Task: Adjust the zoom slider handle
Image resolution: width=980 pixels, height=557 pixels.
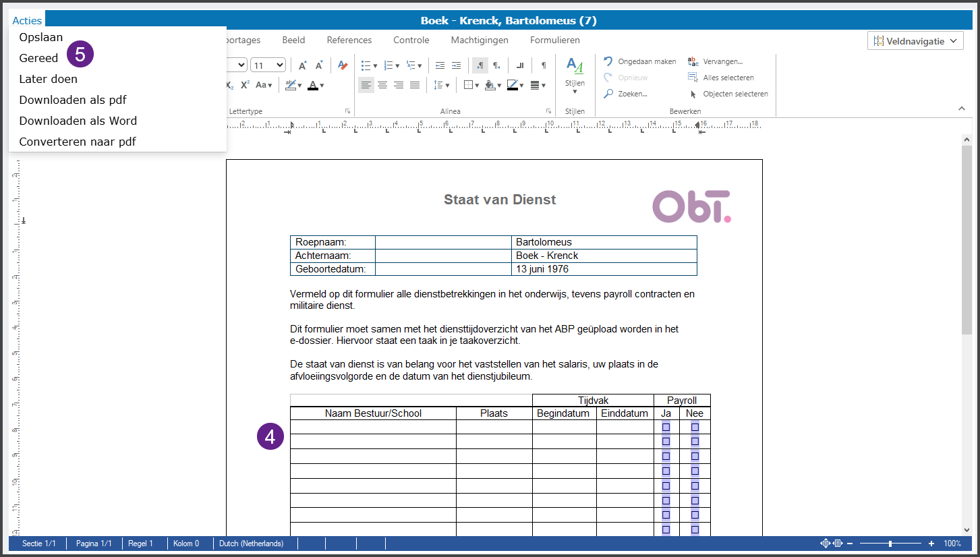Action: [890, 544]
